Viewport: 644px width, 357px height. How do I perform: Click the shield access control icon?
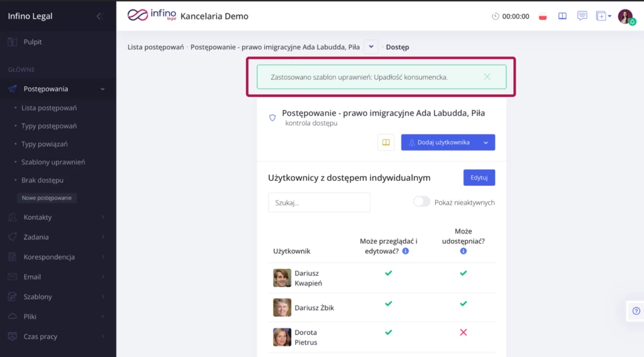pos(272,118)
